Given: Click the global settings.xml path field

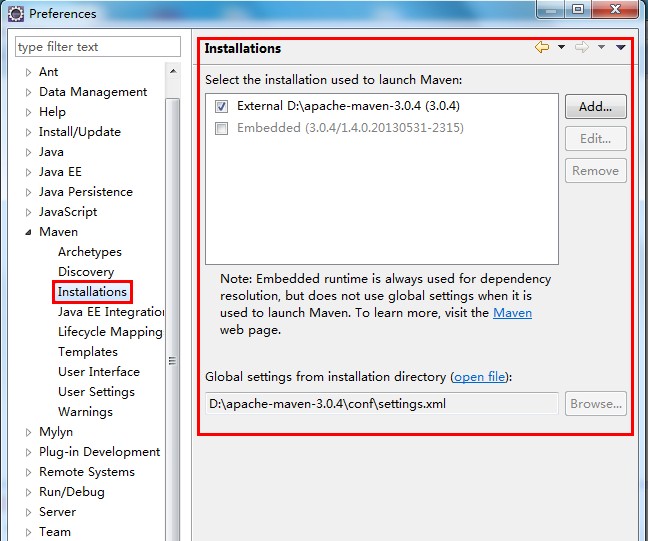Looking at the screenshot, I should [x=382, y=403].
